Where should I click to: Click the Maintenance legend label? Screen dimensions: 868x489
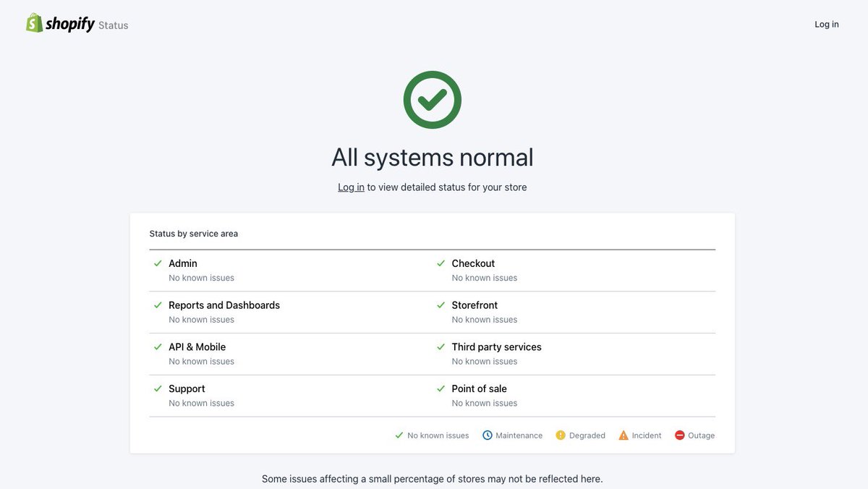[x=519, y=435]
